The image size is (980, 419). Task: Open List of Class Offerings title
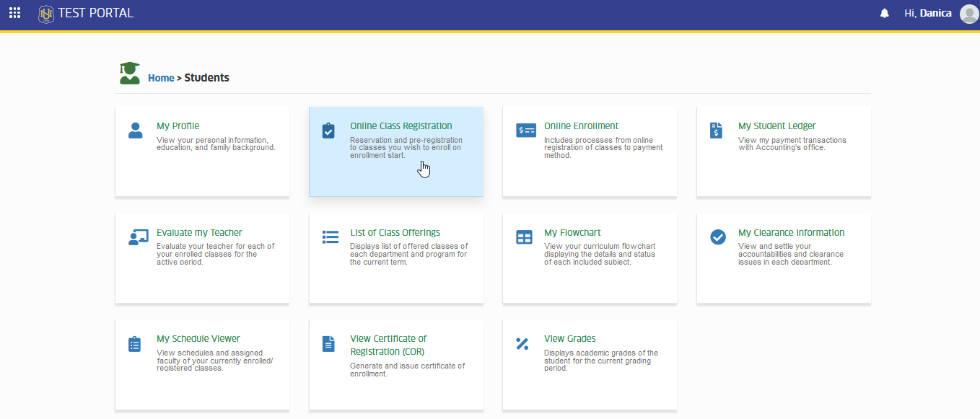395,233
